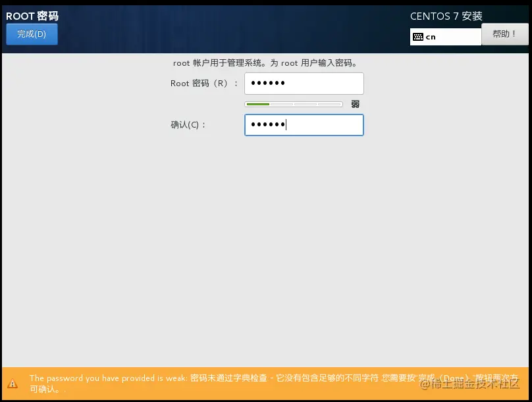The width and height of the screenshot is (532, 402).
Task: Click the password strength bar
Action: [x=294, y=104]
